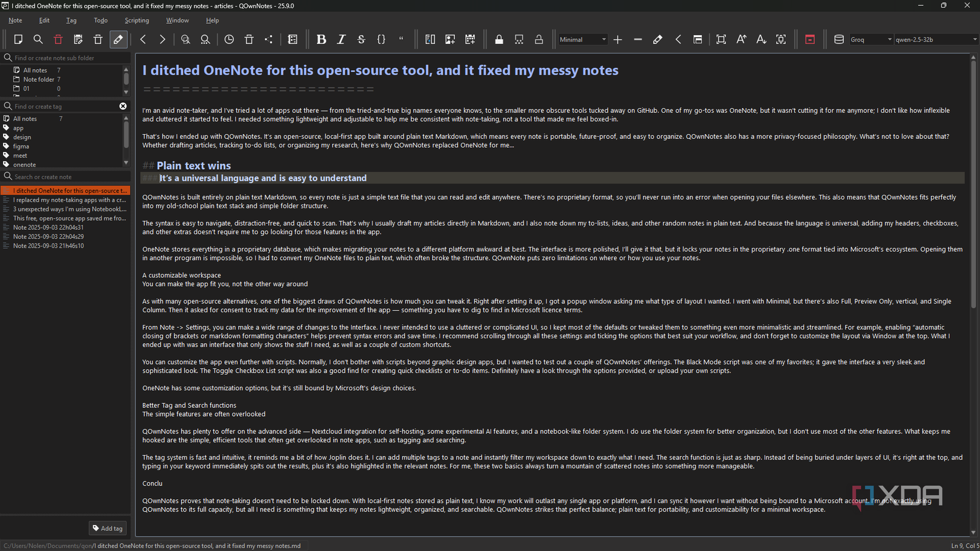This screenshot has width=980, height=551.
Task: Open the Minimal workspace dropdown
Action: coord(583,39)
